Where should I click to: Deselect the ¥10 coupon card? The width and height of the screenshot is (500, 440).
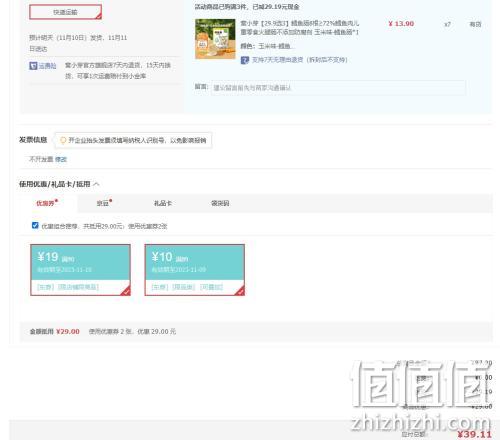pyautogui.click(x=195, y=270)
